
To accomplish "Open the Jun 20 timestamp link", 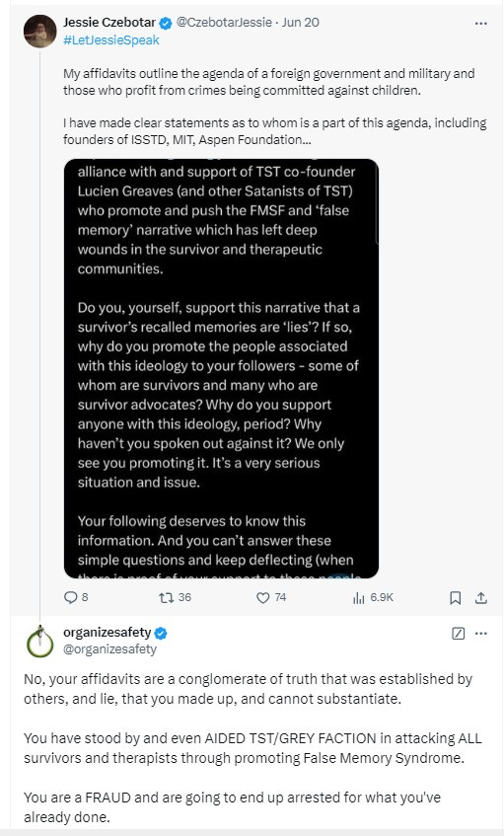I will 301,23.
